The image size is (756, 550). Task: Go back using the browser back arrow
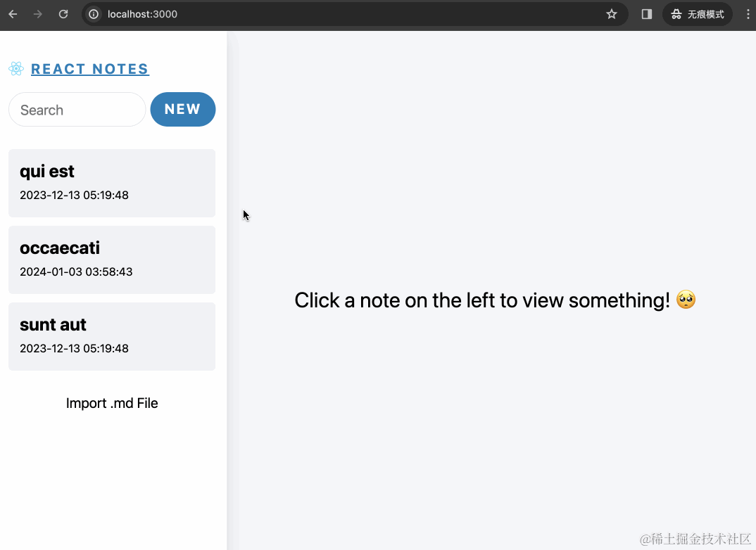pos(14,14)
